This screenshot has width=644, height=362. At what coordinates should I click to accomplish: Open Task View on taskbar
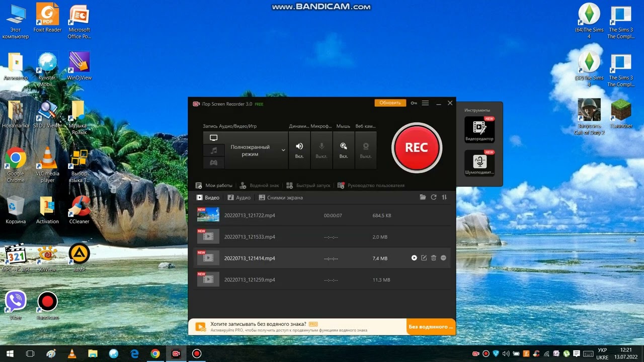click(x=30, y=353)
